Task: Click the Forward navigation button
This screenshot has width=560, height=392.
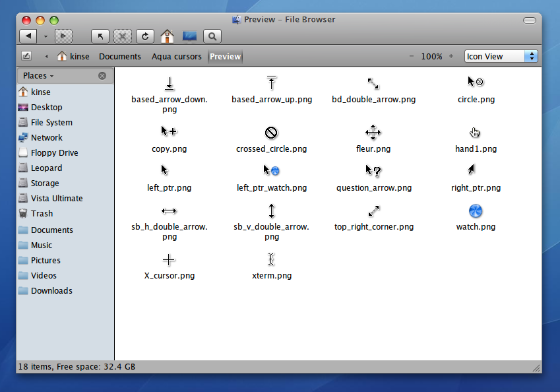Action: click(x=62, y=36)
